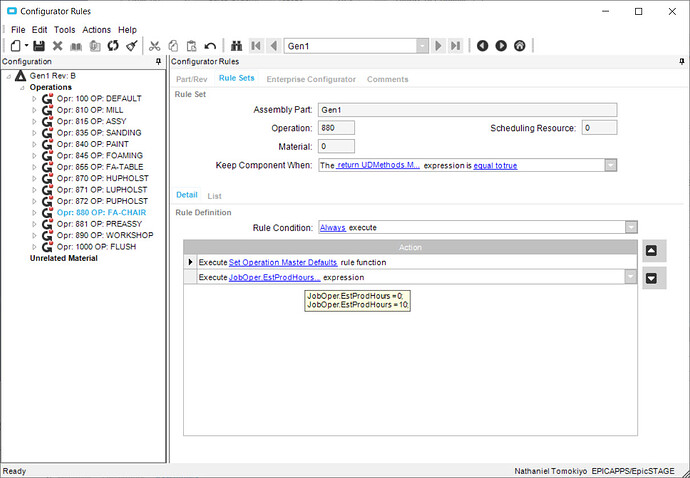Pin the Configurator Rules panel
Viewport: 690px width, 478px height.
pyautogui.click(x=682, y=62)
